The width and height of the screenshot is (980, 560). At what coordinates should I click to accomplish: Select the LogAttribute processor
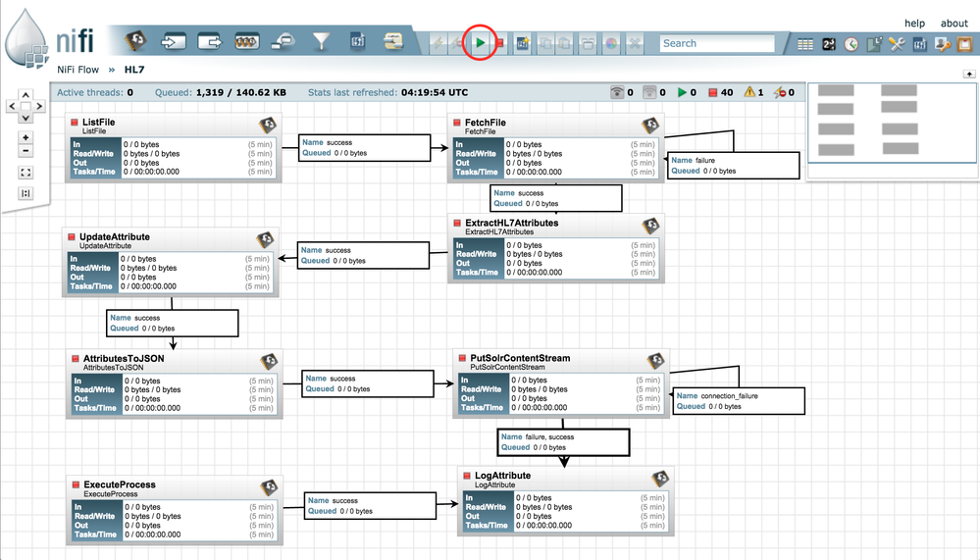click(x=566, y=501)
